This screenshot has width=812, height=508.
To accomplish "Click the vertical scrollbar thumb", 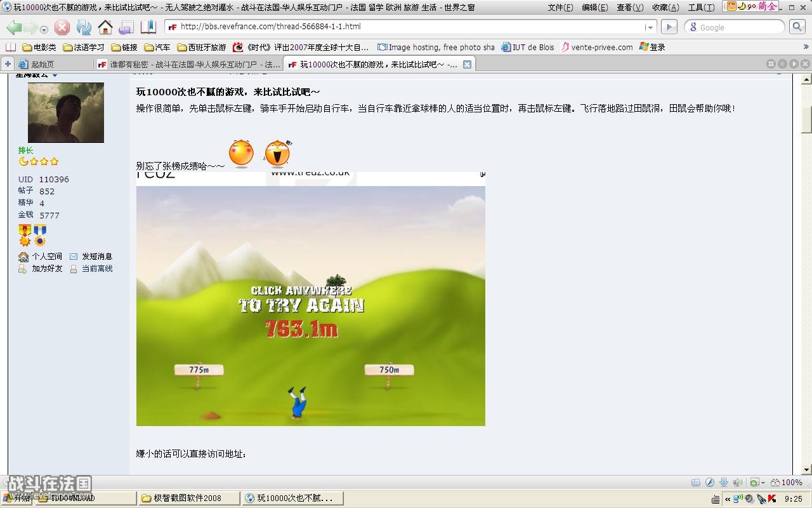I will click(x=806, y=119).
